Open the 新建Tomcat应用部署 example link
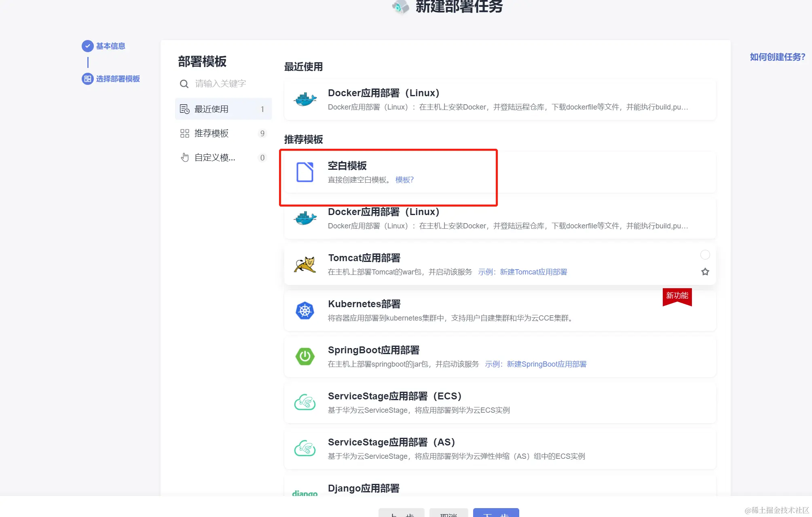 (533, 272)
